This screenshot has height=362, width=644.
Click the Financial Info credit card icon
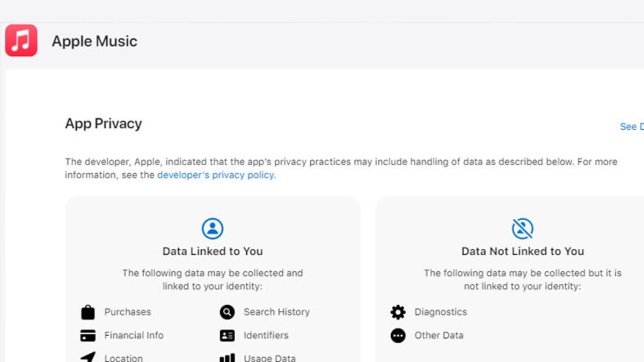point(88,336)
